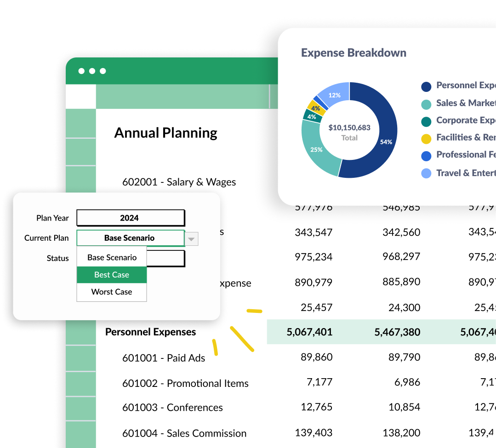Click the total cell 5,467,380

coord(397,332)
